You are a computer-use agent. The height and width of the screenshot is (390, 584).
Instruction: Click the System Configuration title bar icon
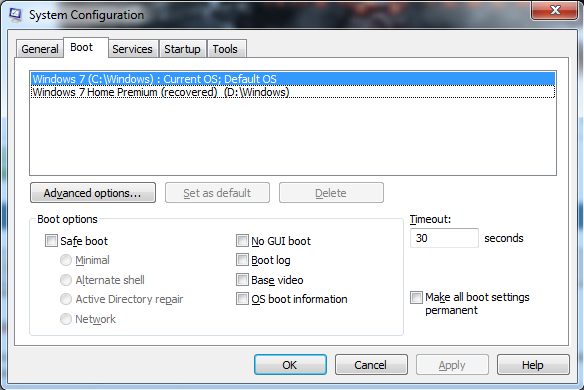click(x=15, y=15)
